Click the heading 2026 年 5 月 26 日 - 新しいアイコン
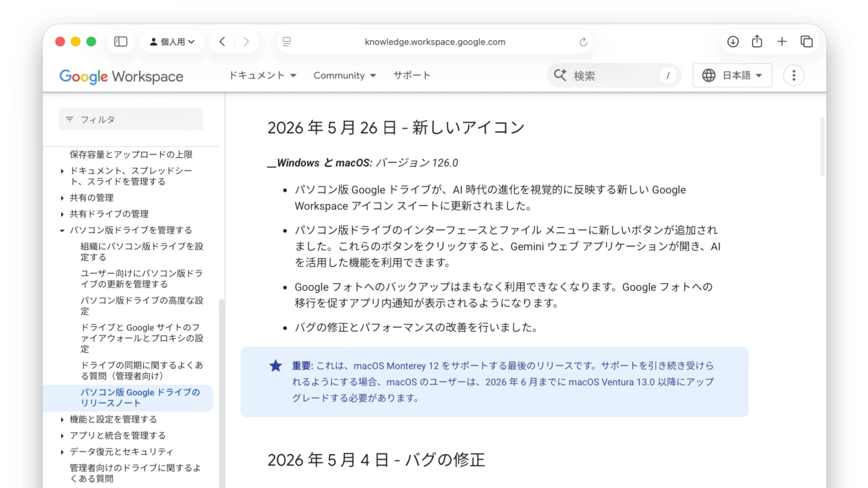The image size is (868, 488). [396, 127]
